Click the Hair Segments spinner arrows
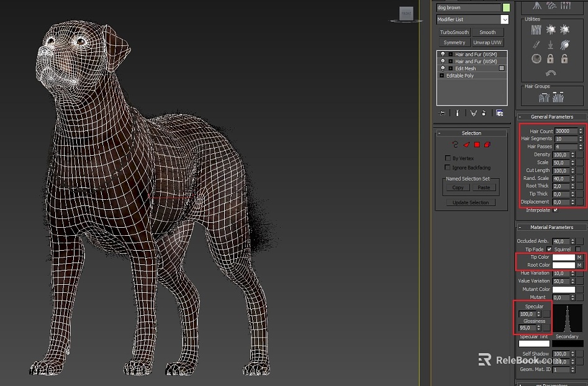The image size is (588, 386). click(x=581, y=138)
